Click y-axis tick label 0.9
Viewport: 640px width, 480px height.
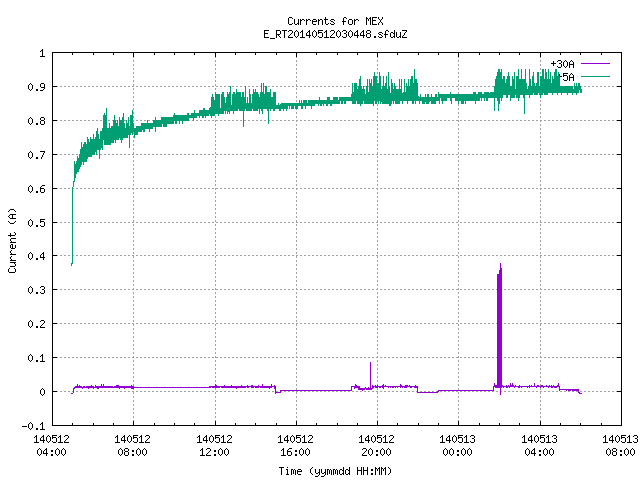[36, 87]
